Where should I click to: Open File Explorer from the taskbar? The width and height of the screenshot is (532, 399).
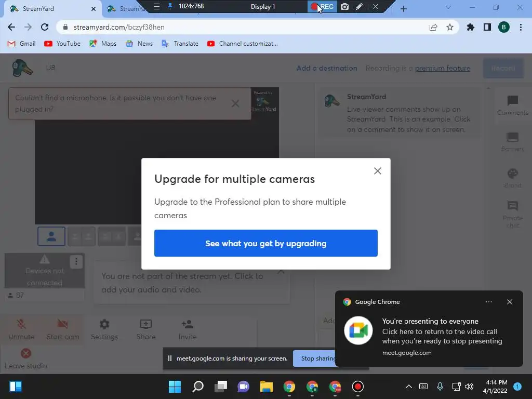click(267, 387)
